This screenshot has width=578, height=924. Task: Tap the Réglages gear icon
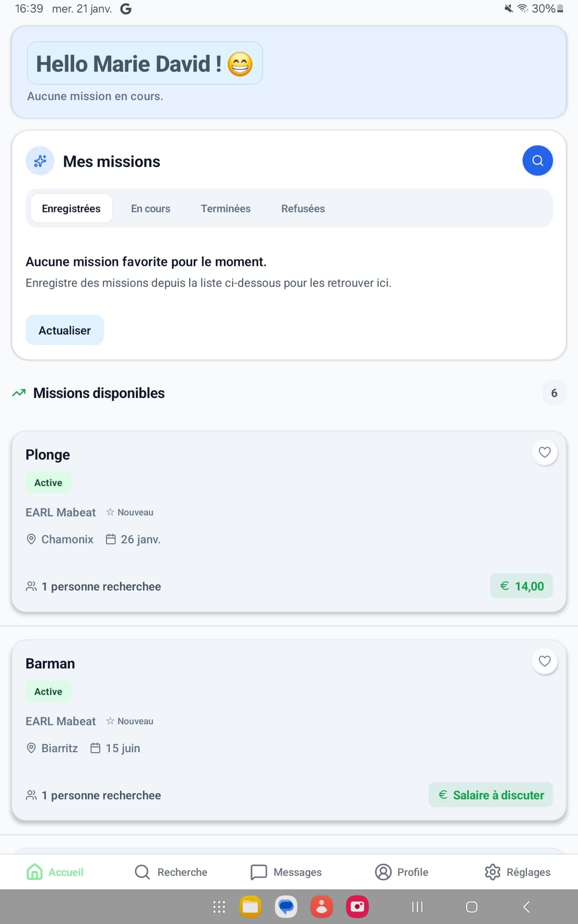click(x=492, y=872)
